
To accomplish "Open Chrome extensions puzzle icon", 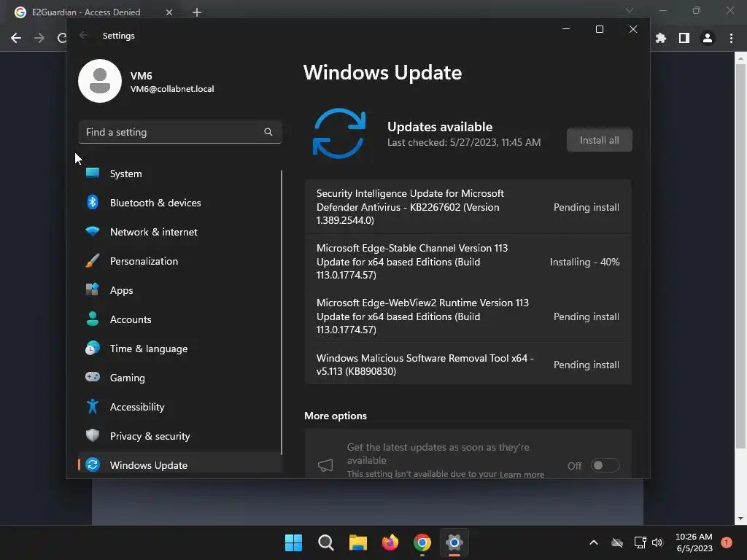I will coord(661,38).
